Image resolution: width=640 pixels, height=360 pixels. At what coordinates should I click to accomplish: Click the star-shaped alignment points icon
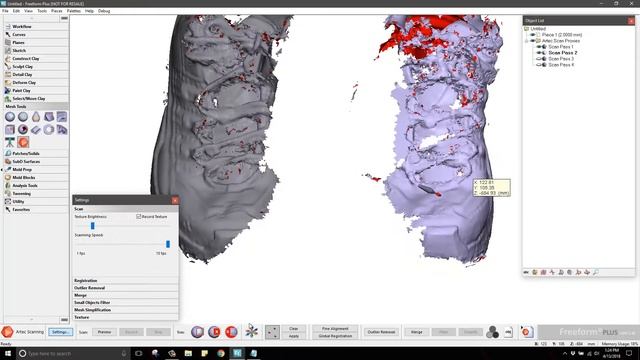[251, 331]
